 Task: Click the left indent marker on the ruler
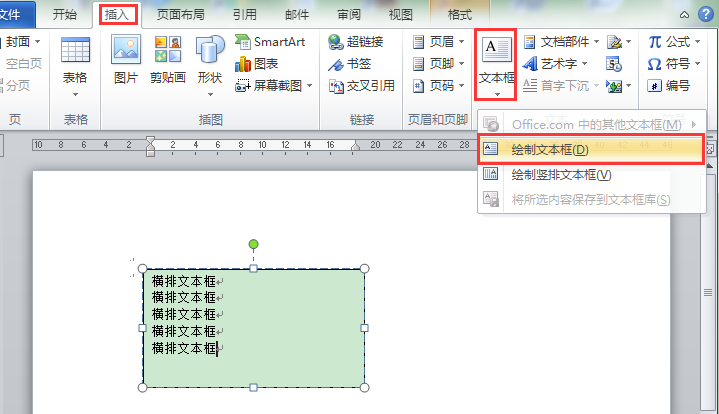150,146
